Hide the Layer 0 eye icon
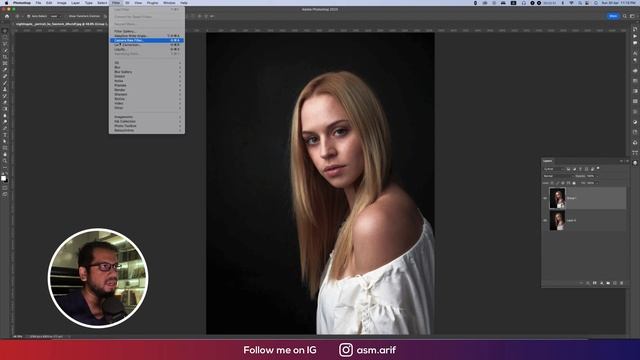This screenshot has width=640, height=360. tap(545, 220)
